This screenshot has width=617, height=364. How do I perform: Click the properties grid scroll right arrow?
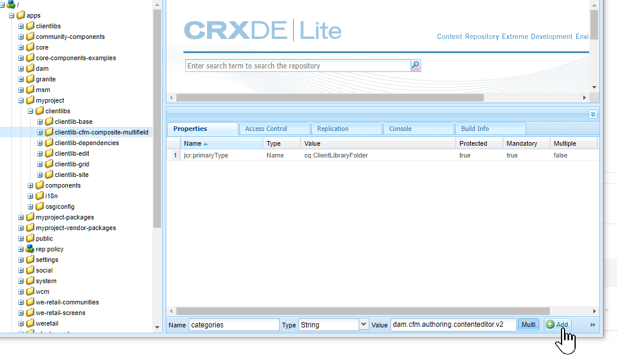tap(594, 311)
